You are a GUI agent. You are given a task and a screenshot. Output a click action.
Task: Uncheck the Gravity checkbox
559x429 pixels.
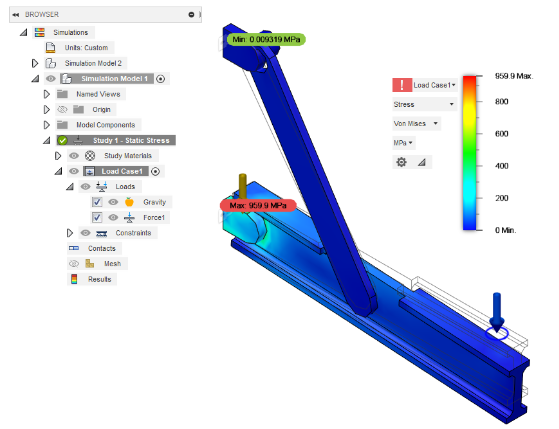pyautogui.click(x=97, y=202)
